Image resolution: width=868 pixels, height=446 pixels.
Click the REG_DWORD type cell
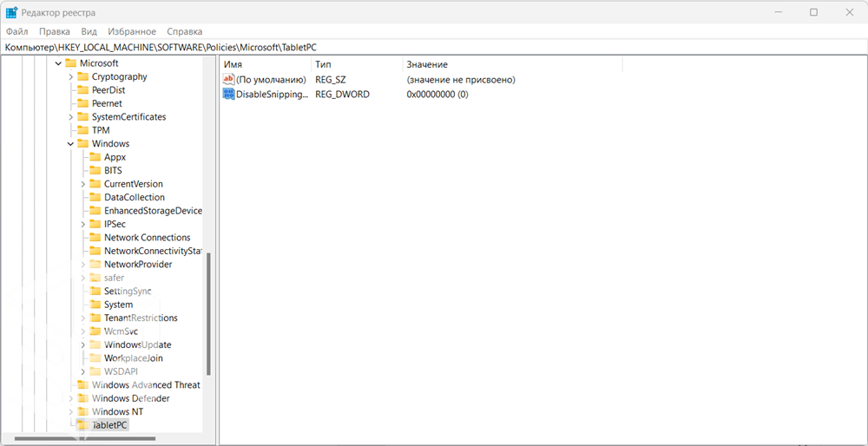(342, 95)
